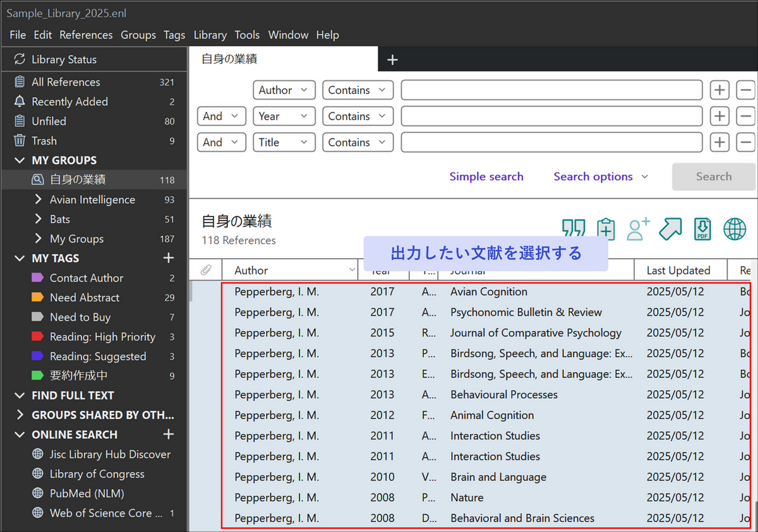Open the Title field dropdown
The height and width of the screenshot is (532, 758).
click(284, 143)
